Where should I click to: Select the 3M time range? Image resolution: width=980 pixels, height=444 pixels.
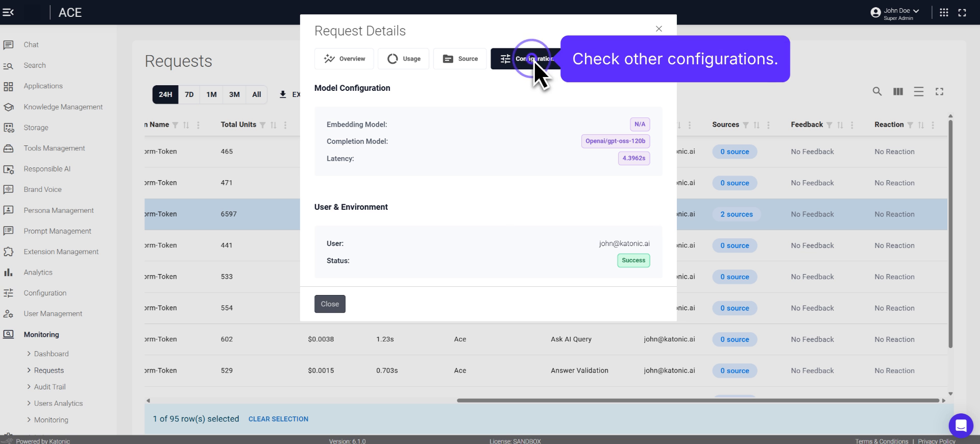[234, 94]
